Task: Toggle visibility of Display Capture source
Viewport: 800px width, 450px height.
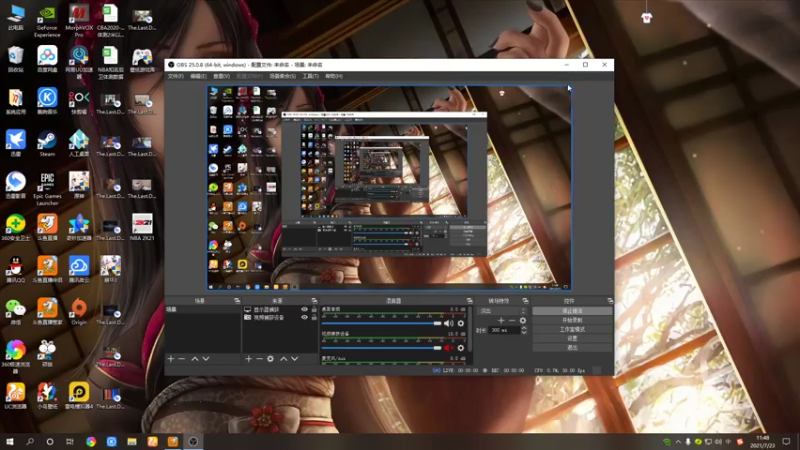Action: pos(305,310)
